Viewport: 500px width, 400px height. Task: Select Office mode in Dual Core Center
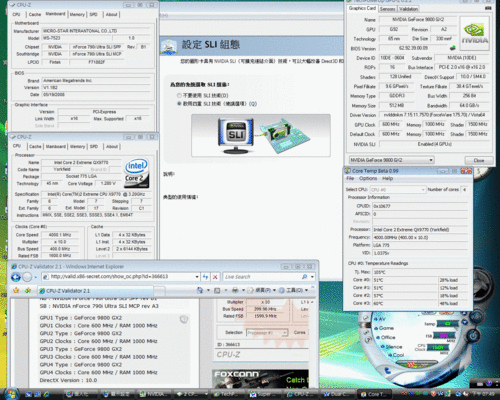(x=387, y=337)
